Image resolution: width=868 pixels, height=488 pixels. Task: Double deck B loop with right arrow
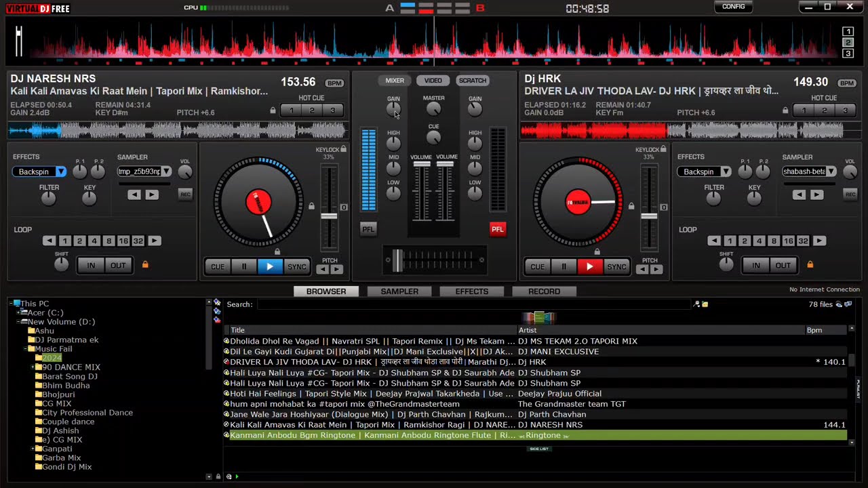[x=819, y=241]
